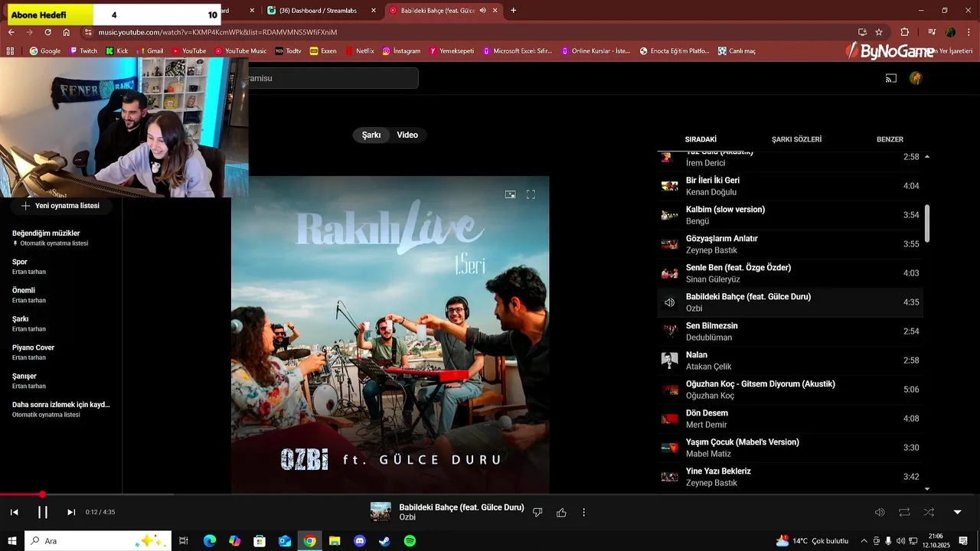Play Kalbim (slow version) by Bengü
This screenshot has width=980, height=551.
(x=790, y=215)
